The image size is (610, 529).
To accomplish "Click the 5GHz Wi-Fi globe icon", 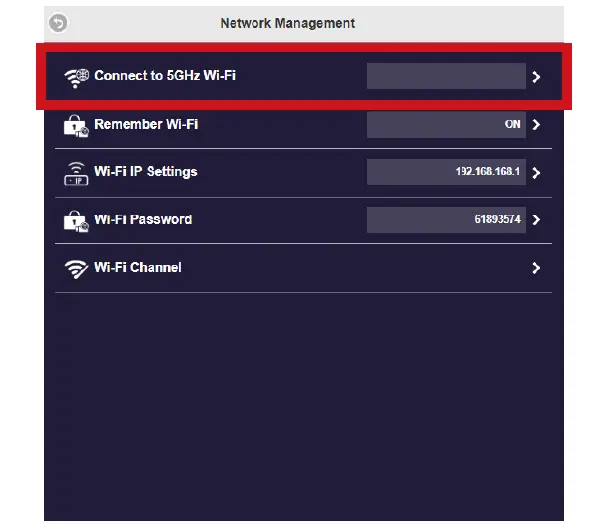I will pos(76,76).
